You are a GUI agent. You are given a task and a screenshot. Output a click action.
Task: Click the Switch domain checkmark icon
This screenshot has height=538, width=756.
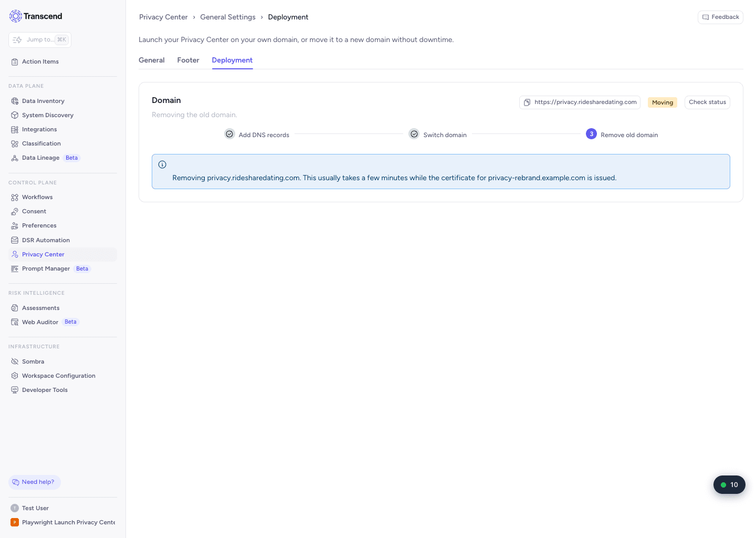pos(414,134)
